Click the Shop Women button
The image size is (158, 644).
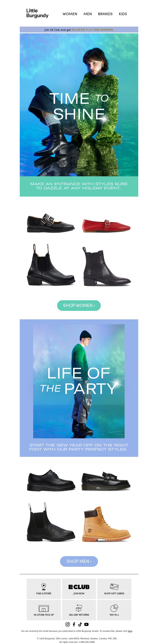pos(79,306)
